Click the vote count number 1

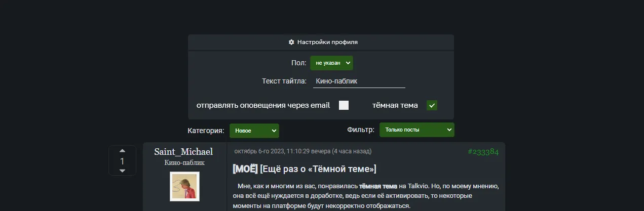122,161
